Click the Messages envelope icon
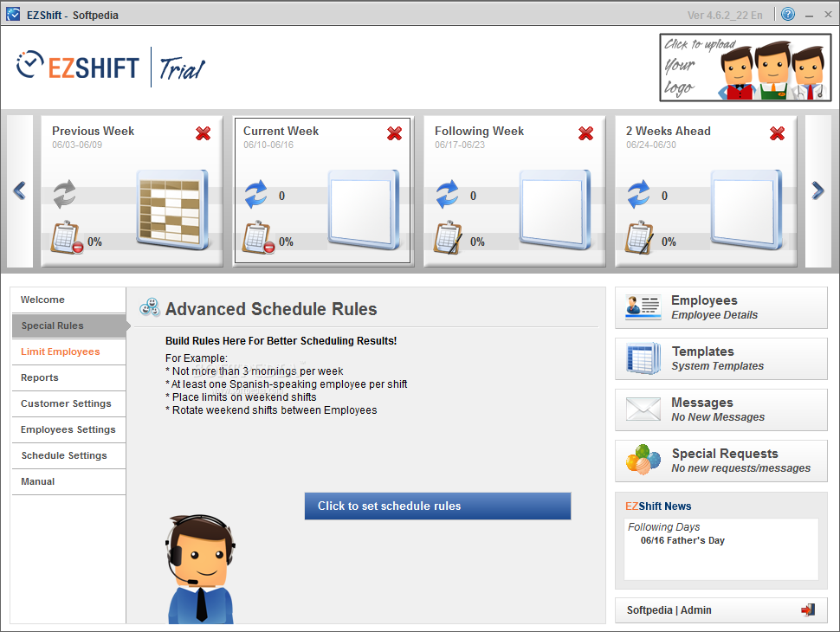840x632 pixels. tap(643, 410)
